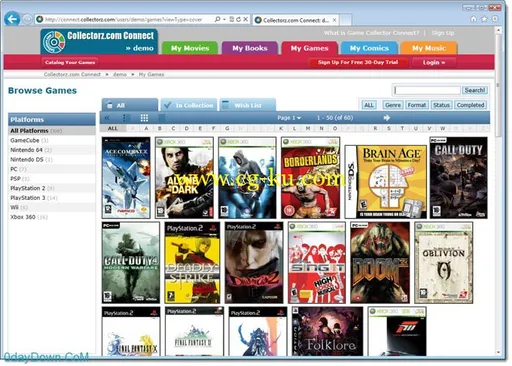The width and height of the screenshot is (512, 366).
Task: Select All Platforms in sidebar
Action: click(x=52, y=131)
